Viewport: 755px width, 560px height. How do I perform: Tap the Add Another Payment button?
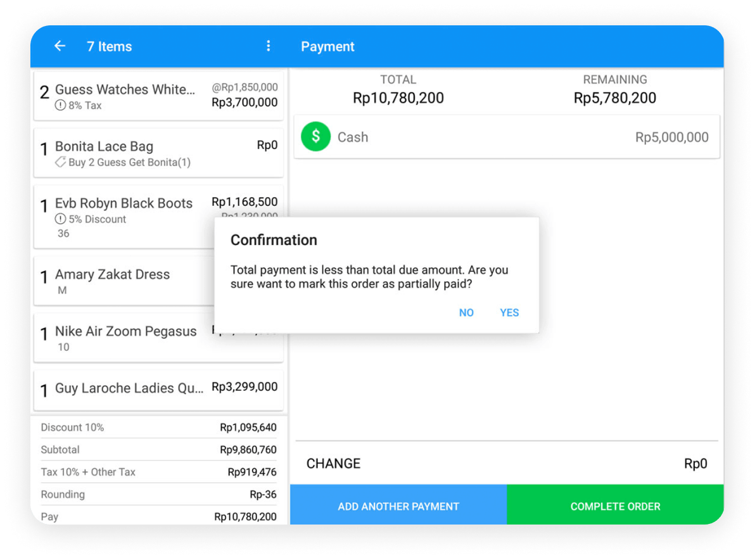point(398,506)
